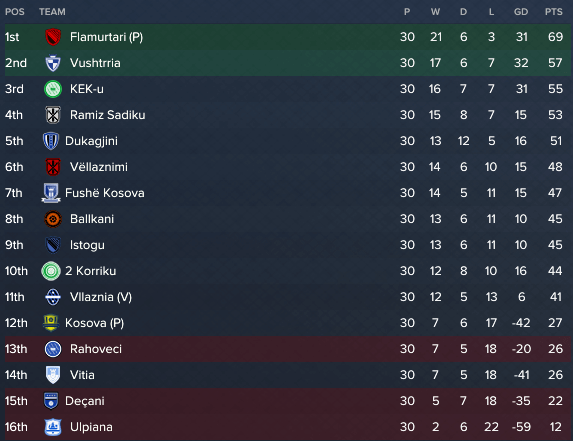Select the green KEK-u club logo

53,89
